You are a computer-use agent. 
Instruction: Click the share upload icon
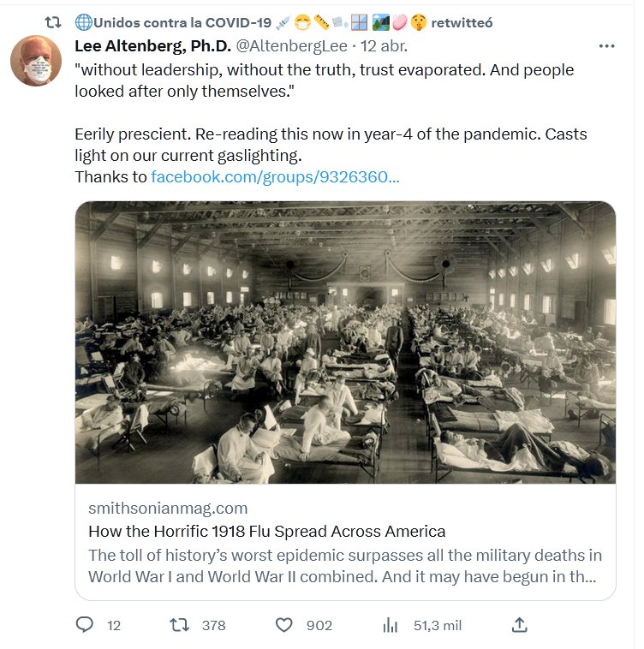(x=519, y=625)
